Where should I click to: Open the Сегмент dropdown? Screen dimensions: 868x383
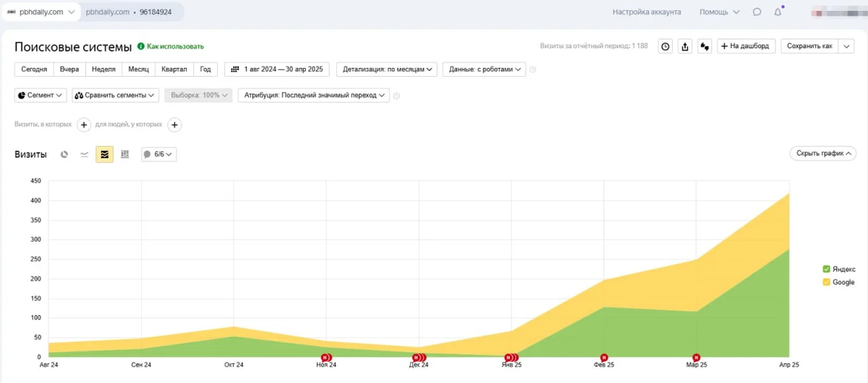click(41, 95)
